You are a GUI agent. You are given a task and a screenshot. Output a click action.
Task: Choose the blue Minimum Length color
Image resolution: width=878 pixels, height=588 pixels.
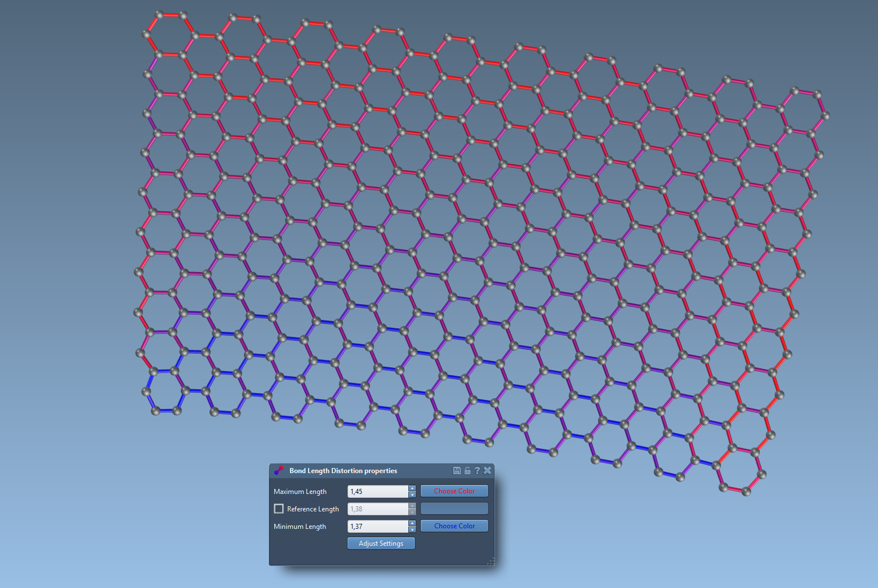(454, 526)
